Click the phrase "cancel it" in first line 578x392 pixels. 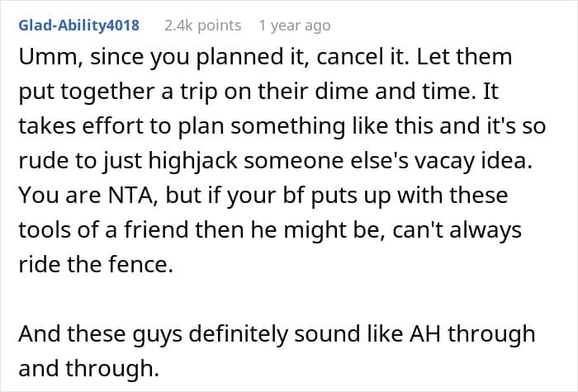coord(362,57)
